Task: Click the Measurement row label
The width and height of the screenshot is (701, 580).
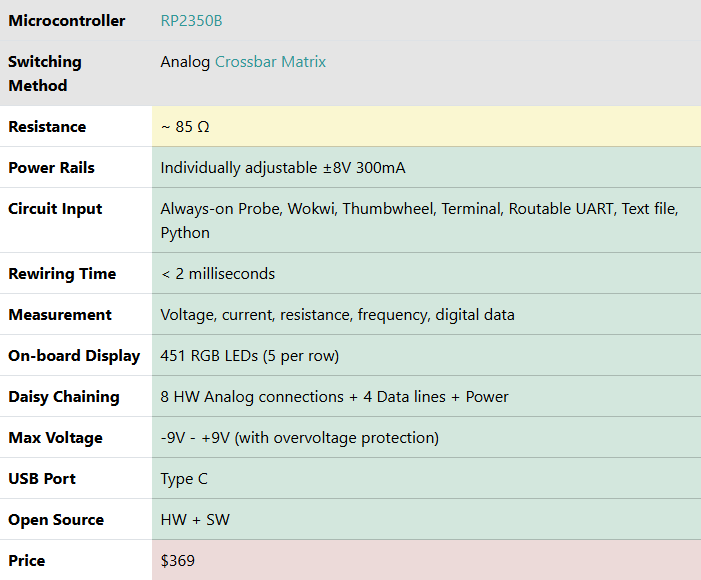Action: (60, 315)
